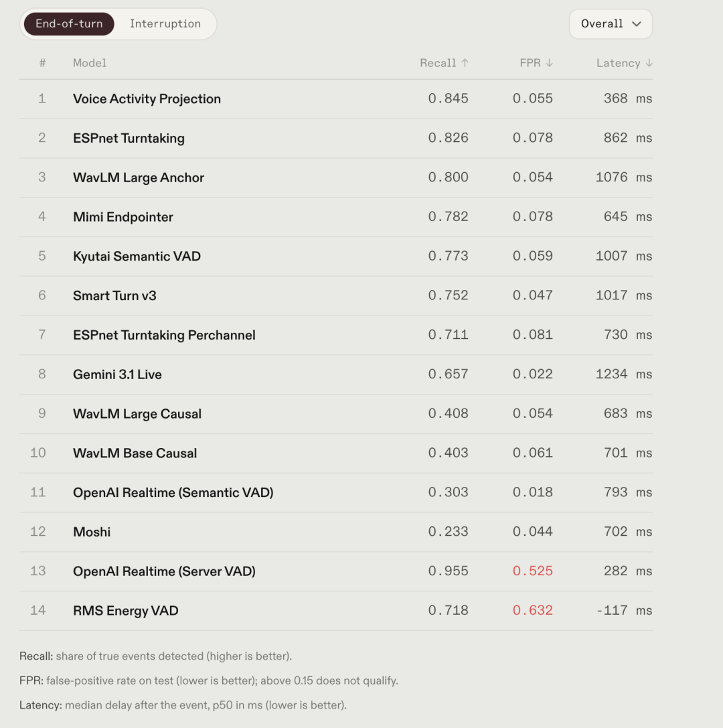Switch to the End-of-turn tab
723x728 pixels.
[x=69, y=24]
